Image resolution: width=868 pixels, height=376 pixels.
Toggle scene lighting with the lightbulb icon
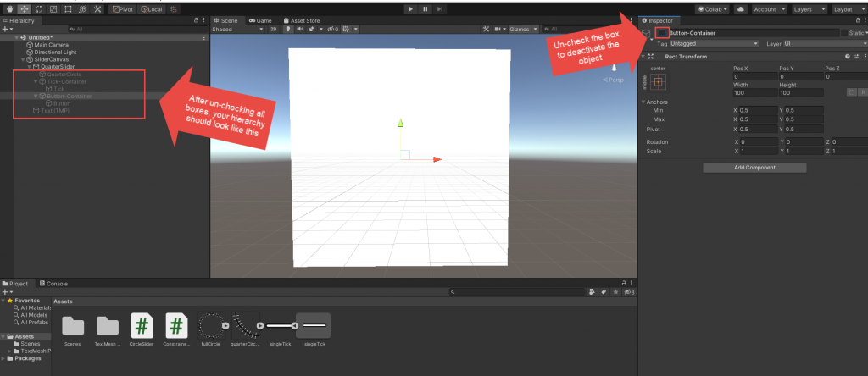point(288,30)
